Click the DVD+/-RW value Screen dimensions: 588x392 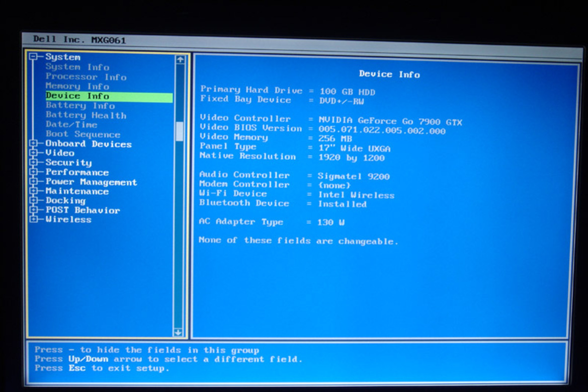[342, 101]
